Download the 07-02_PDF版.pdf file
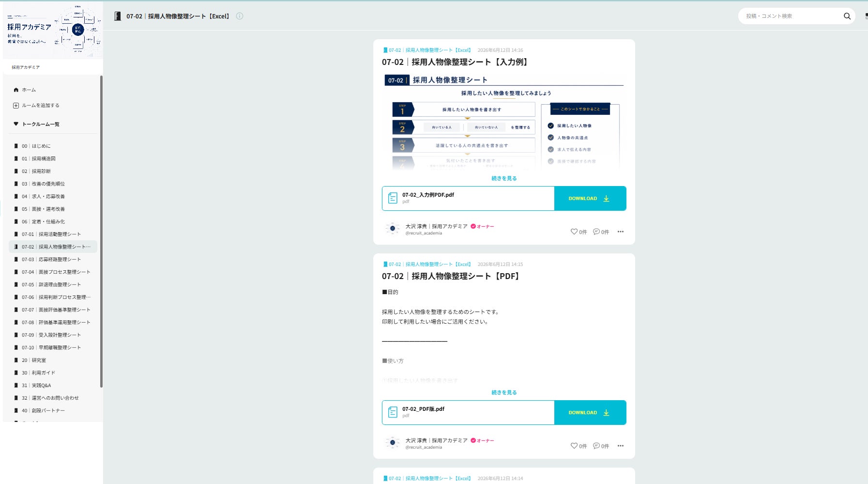This screenshot has height=484, width=868. [590, 412]
